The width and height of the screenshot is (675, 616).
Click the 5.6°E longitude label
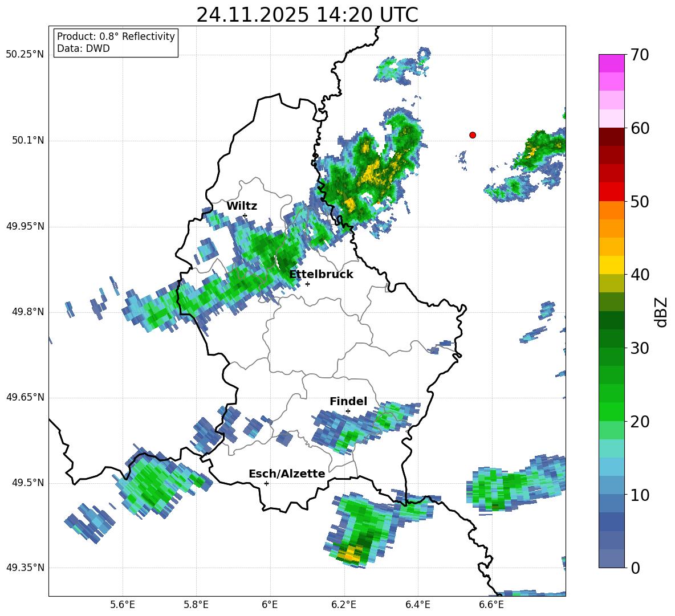(x=123, y=605)
